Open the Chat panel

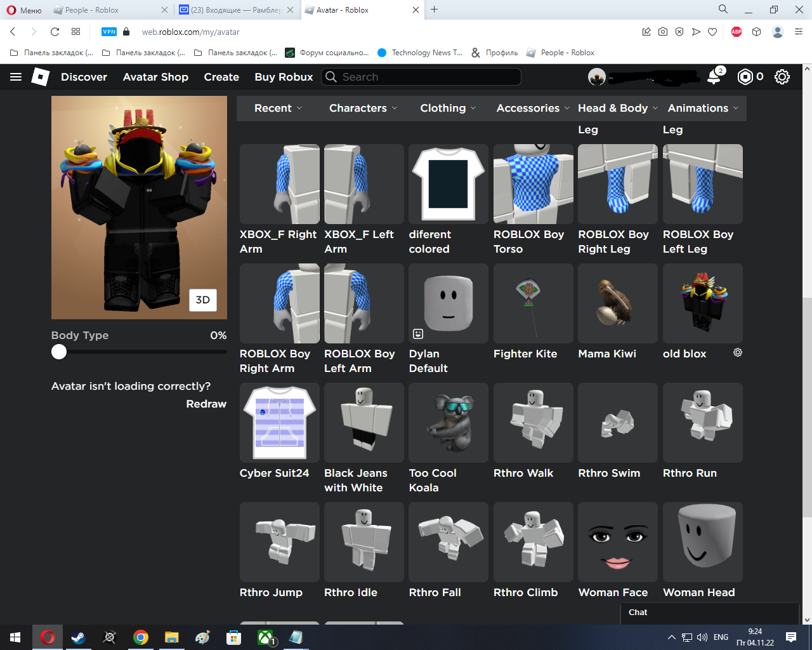[709, 613]
